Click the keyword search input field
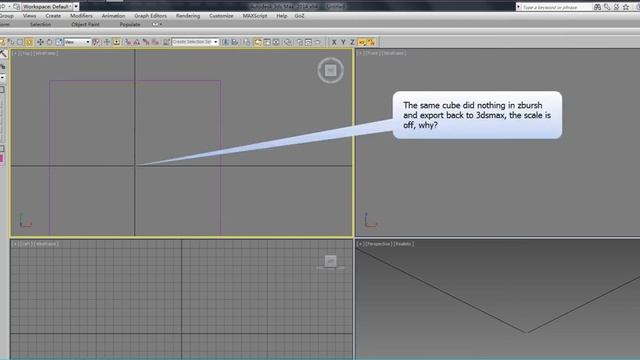The height and width of the screenshot is (360, 640). pyautogui.click(x=556, y=7)
